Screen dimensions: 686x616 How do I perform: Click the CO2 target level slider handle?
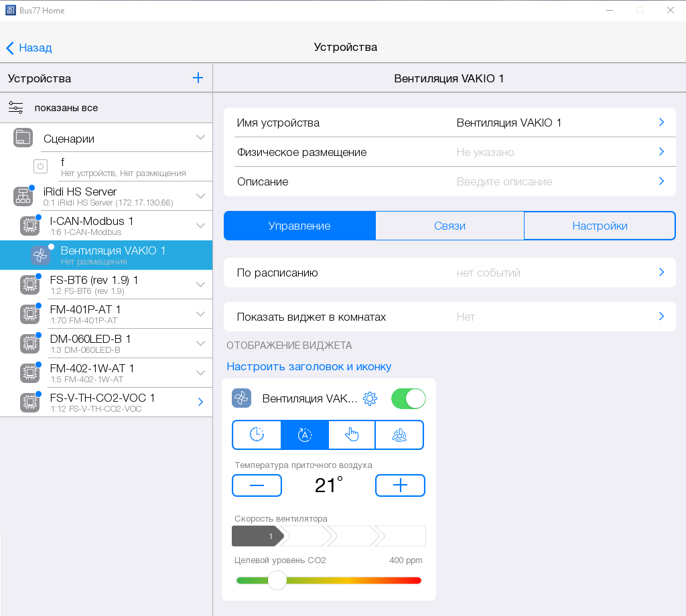click(x=277, y=581)
